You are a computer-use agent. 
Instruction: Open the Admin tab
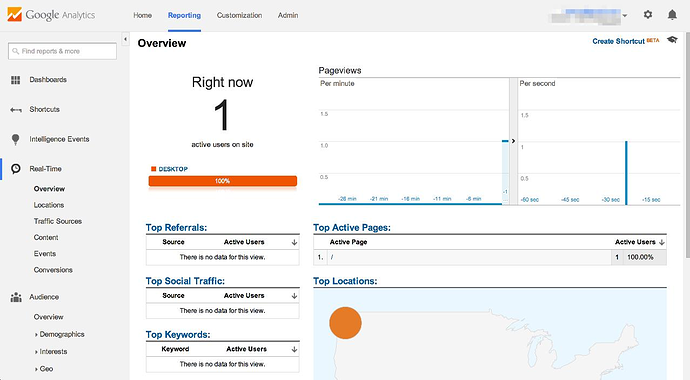tap(288, 15)
